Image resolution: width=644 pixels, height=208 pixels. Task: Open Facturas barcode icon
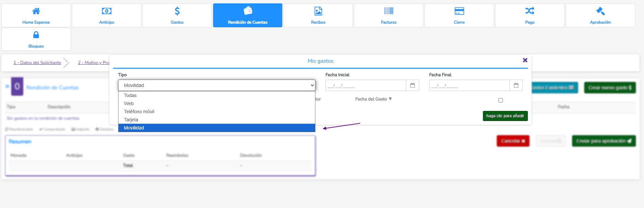coord(389,11)
